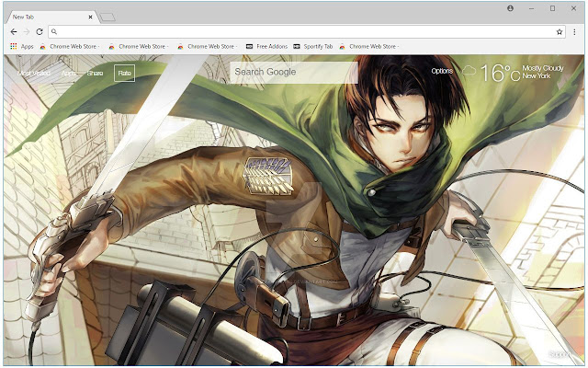Open the Apps grid in the bookmarks bar
588x368 pixels.
pyautogui.click(x=22, y=47)
